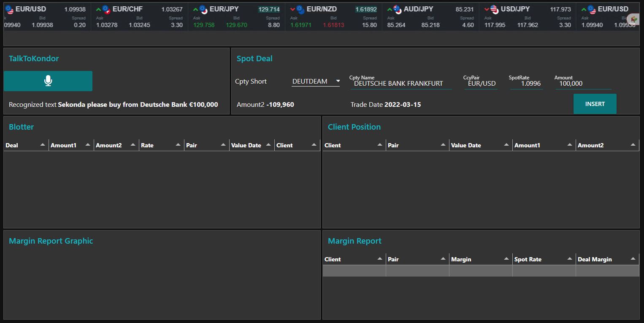Image resolution: width=644 pixels, height=323 pixels.
Task: Select the USD/JPY ticker tile
Action: click(528, 17)
